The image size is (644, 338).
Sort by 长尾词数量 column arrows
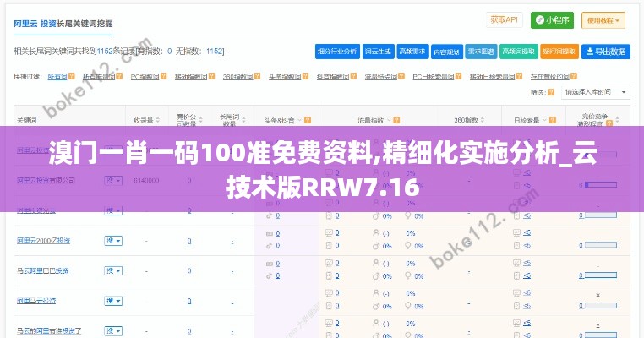point(244,120)
